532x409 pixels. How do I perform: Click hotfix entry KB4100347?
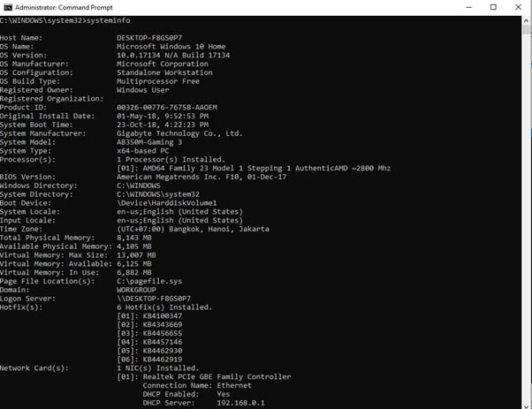[x=163, y=315]
